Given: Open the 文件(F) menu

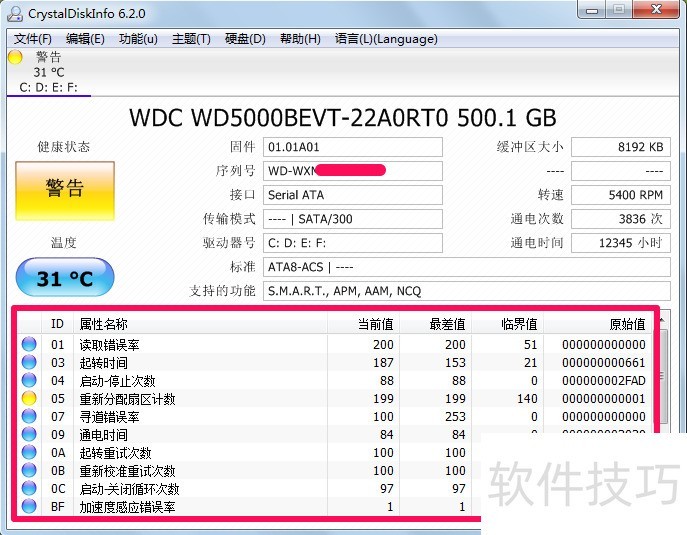Looking at the screenshot, I should 33,39.
